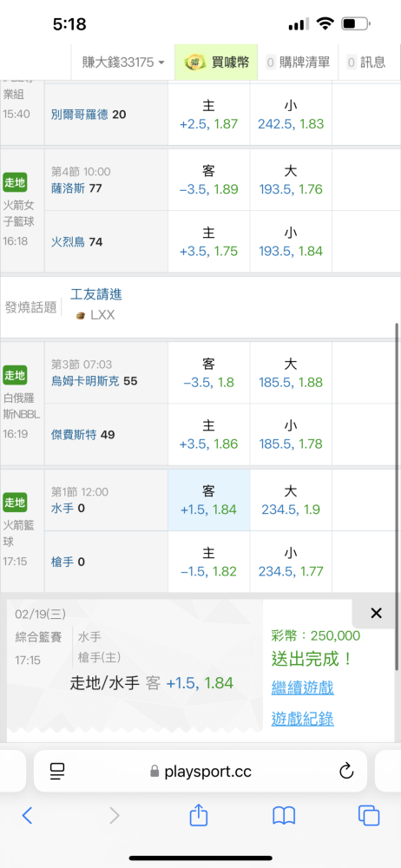Open the page format reader icon
This screenshot has width=401, height=868.
[57, 771]
